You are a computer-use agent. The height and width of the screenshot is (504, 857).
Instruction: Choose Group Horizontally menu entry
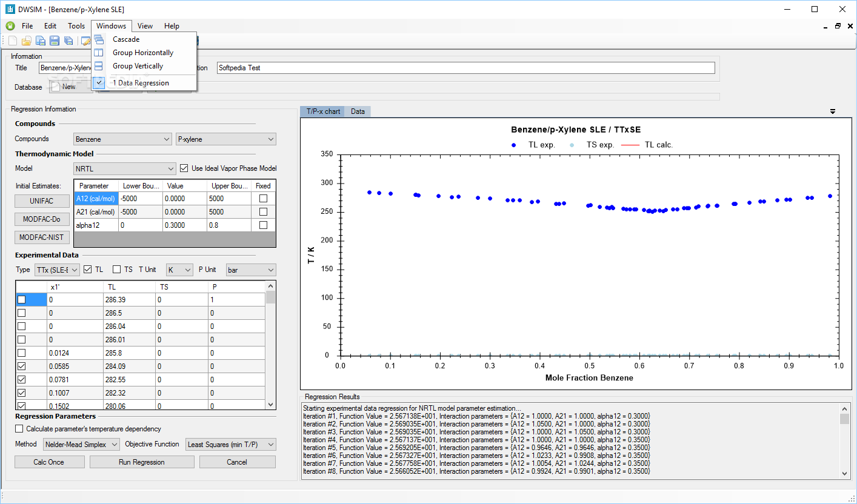[144, 53]
